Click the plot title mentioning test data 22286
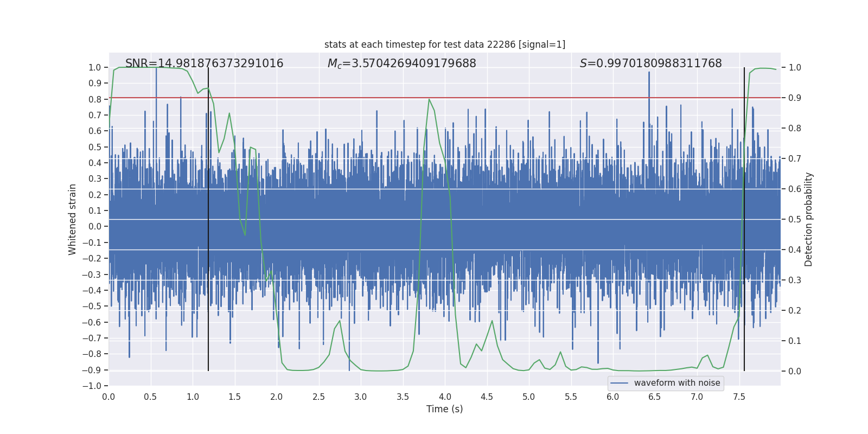This screenshot has height=434, width=868. (444, 44)
